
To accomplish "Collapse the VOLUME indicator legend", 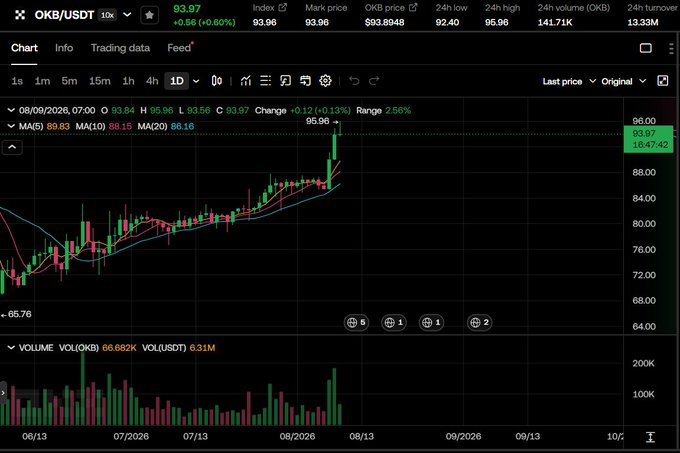I will [x=11, y=348].
